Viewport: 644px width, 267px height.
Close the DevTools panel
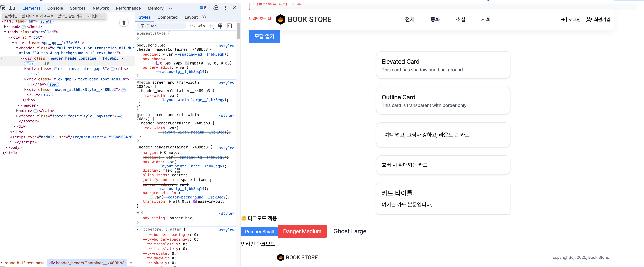click(x=234, y=8)
